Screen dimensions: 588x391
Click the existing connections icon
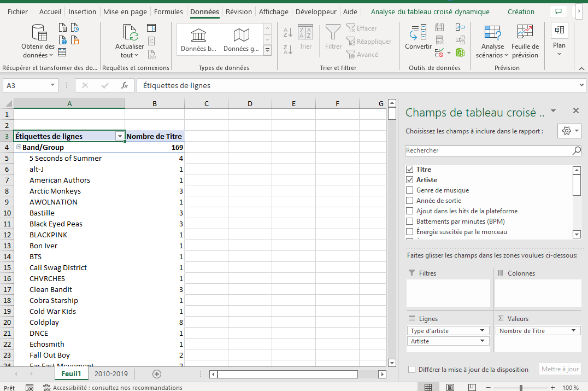pyautogui.click(x=75, y=40)
